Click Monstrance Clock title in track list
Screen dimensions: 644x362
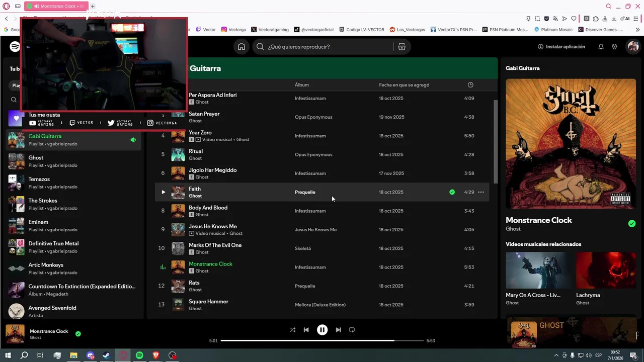click(210, 264)
